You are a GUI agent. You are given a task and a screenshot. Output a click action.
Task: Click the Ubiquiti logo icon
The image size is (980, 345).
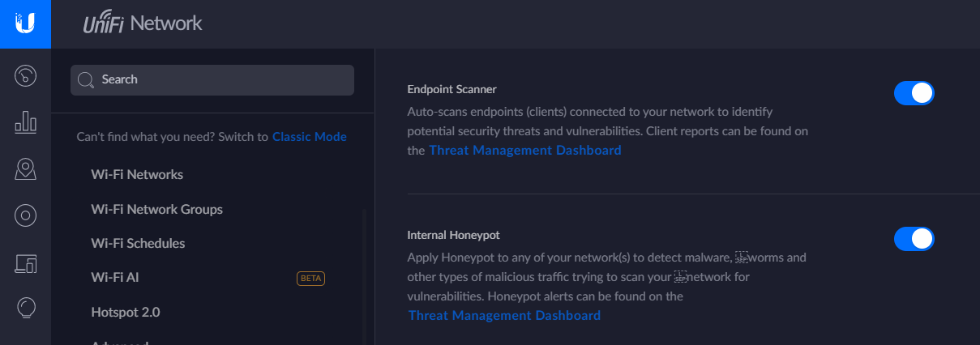click(x=25, y=23)
